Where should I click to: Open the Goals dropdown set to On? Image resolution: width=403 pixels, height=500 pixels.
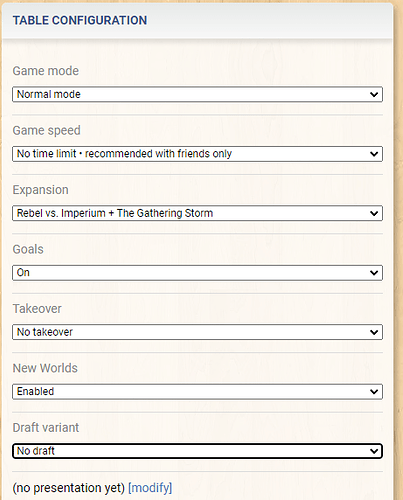(x=197, y=273)
